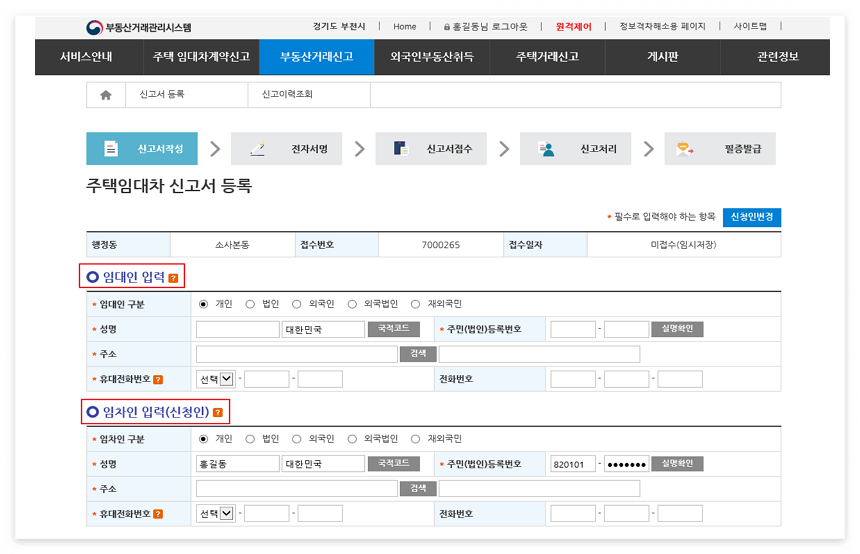
Task: Click the home icon in breadcrumb bar
Action: [x=106, y=95]
